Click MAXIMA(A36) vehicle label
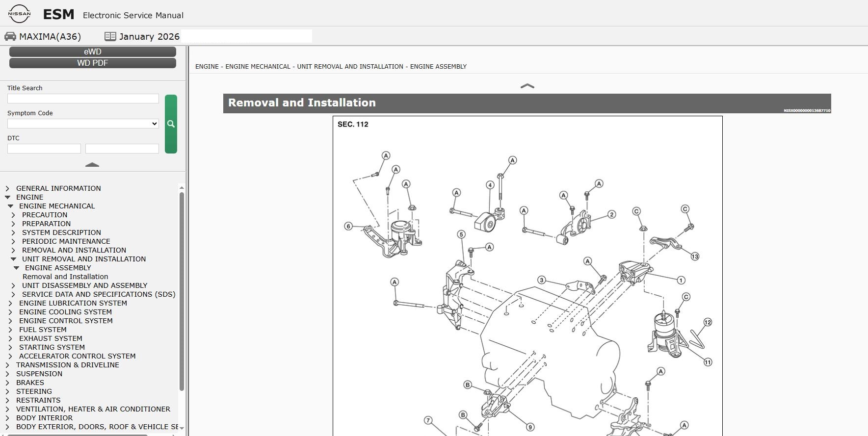The image size is (868, 436). point(50,36)
